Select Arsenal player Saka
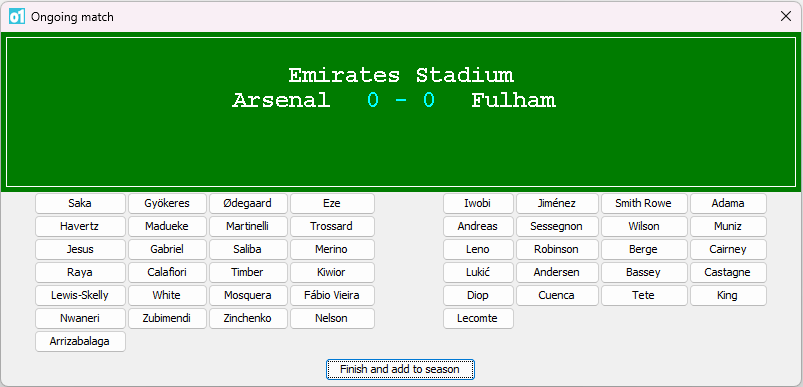Image resolution: width=803 pixels, height=387 pixels. click(x=80, y=203)
